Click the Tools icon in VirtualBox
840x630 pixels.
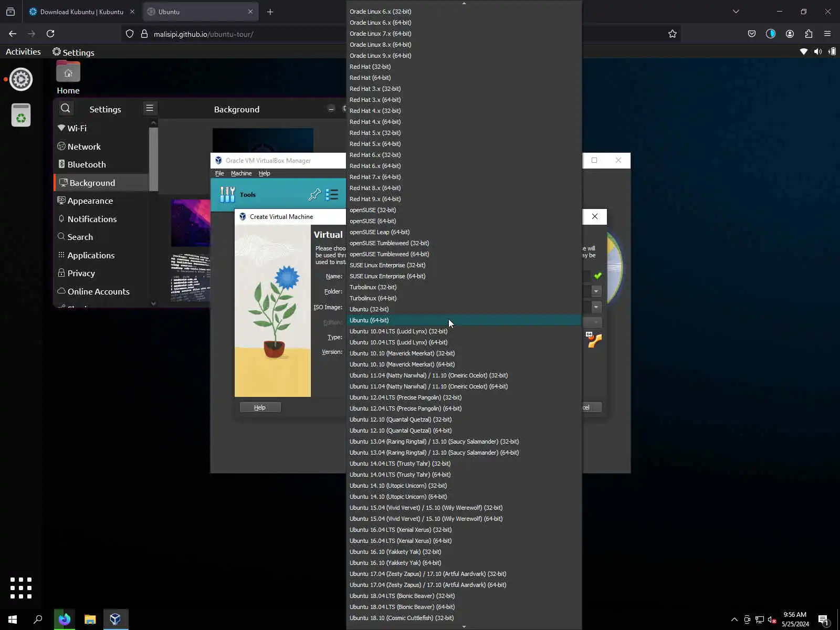coord(227,195)
